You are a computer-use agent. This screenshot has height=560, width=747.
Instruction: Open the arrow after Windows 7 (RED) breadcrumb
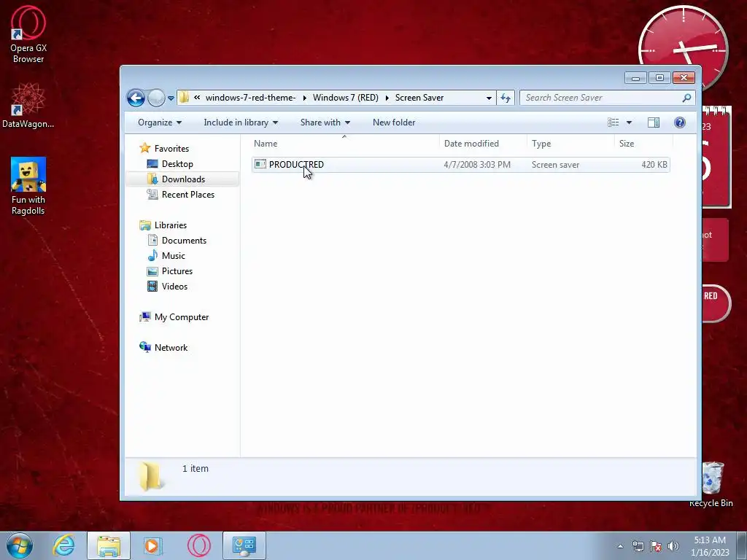(387, 98)
